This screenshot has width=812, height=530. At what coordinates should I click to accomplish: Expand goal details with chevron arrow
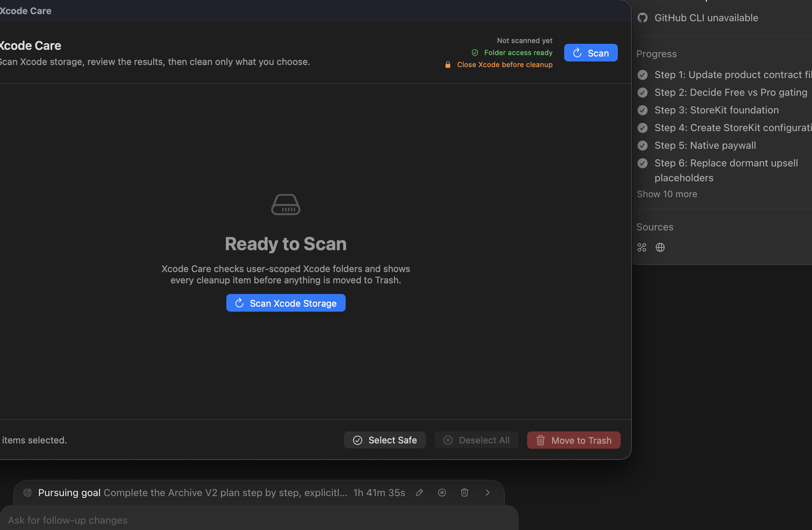tap(488, 493)
